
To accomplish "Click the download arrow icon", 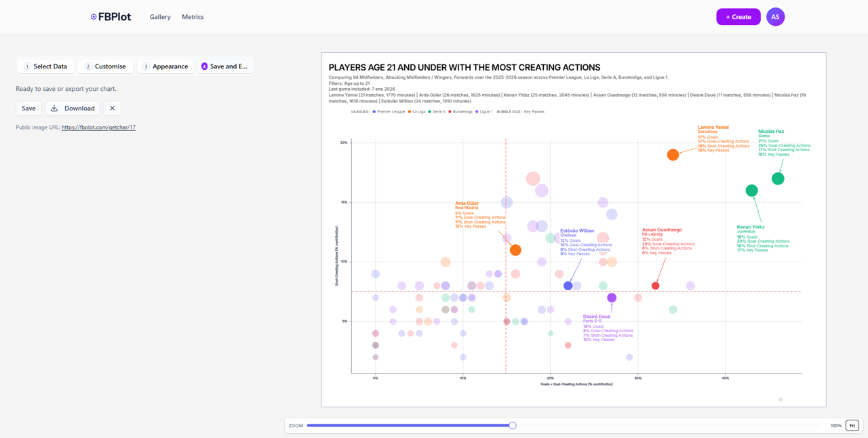I will point(54,108).
